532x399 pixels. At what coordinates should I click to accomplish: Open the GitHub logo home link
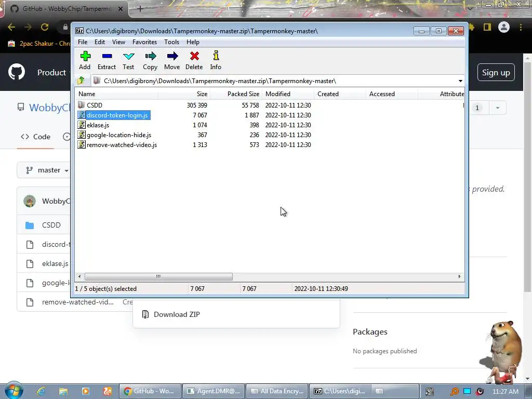(x=17, y=72)
